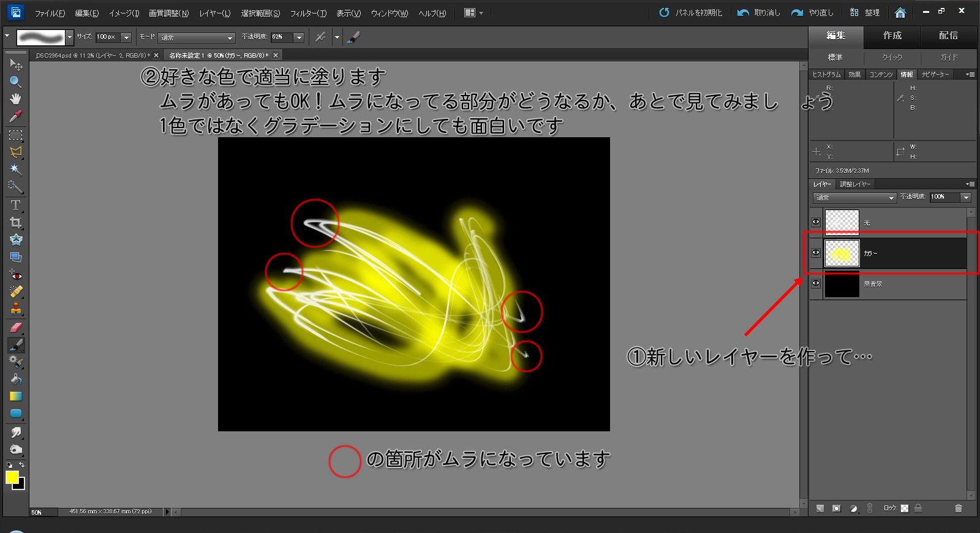Viewport: 980px width, 533px height.
Task: Select the Hand tool
Action: [x=15, y=99]
